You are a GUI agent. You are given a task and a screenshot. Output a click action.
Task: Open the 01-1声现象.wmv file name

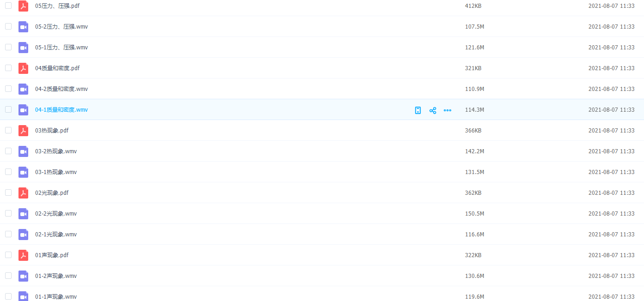point(56,297)
